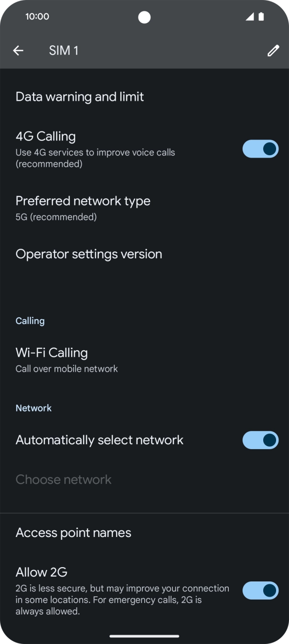
Task: Toggle the 4G Calling switch
Action: [260, 149]
